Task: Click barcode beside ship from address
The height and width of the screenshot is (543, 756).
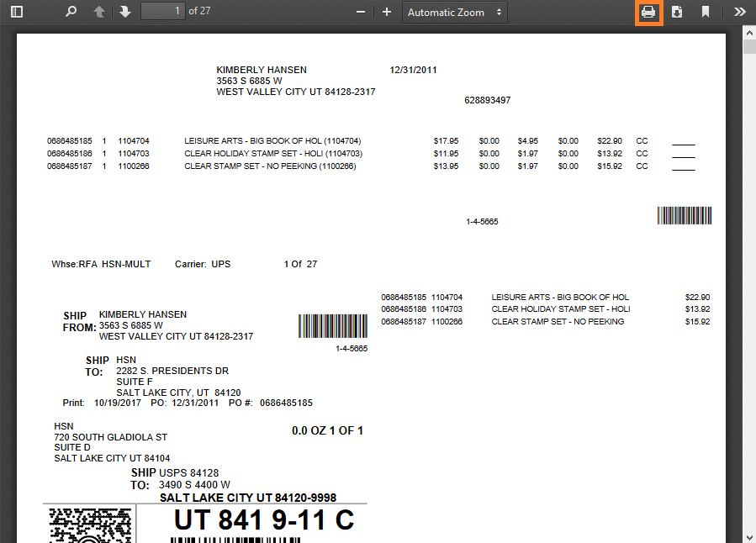Action: (333, 326)
